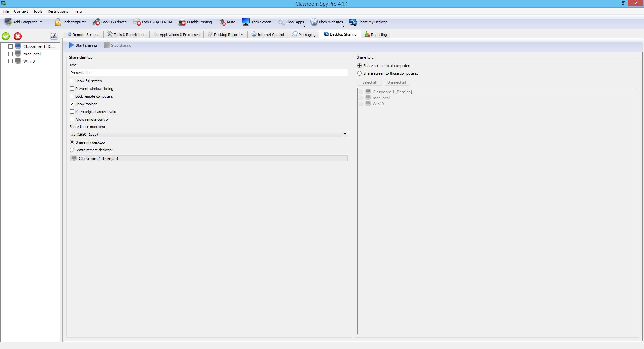644x349 pixels.
Task: Click the Disable Printing toolbar icon
Action: 182,22
